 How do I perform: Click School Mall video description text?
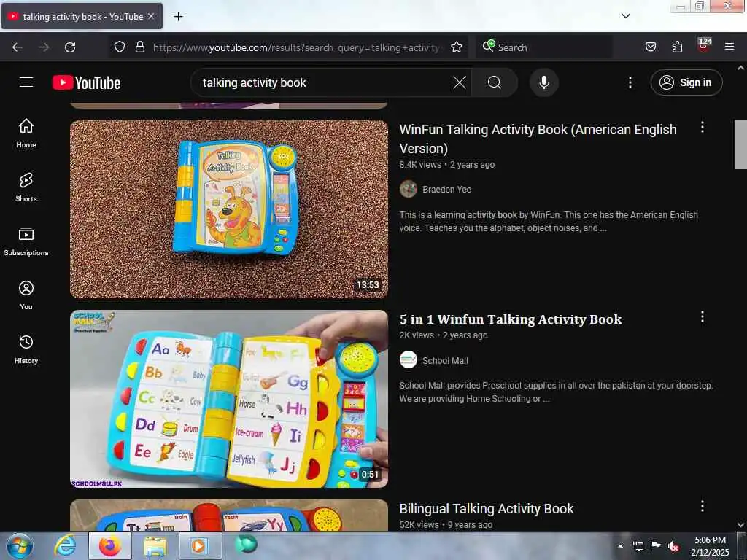556,392
